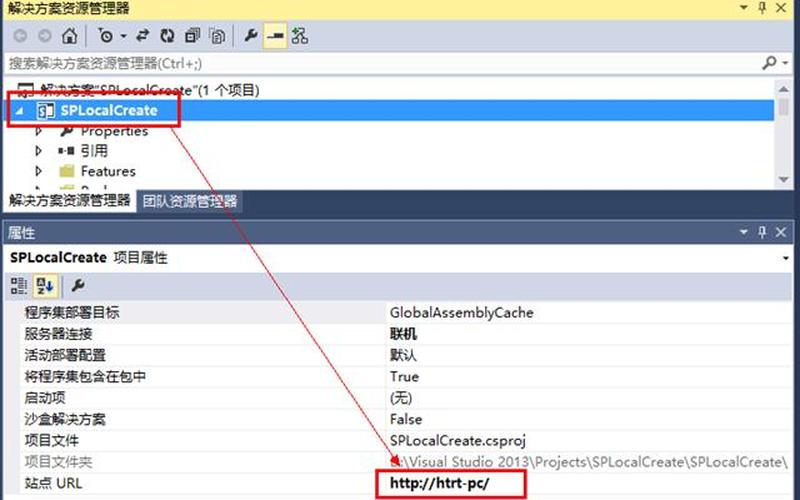Click the True value for 将程序集包含在包中

tap(405, 377)
